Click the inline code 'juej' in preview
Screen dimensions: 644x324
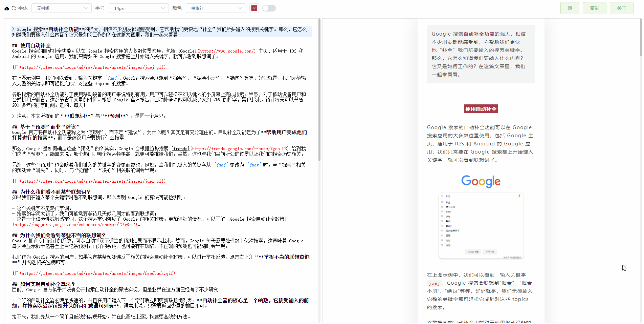pos(434,283)
